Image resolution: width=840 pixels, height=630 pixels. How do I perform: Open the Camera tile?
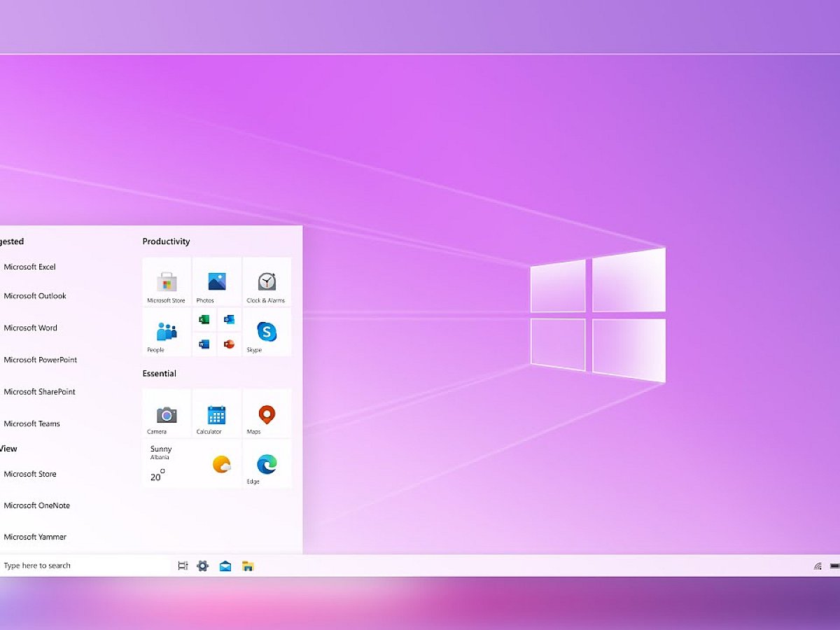[167, 414]
